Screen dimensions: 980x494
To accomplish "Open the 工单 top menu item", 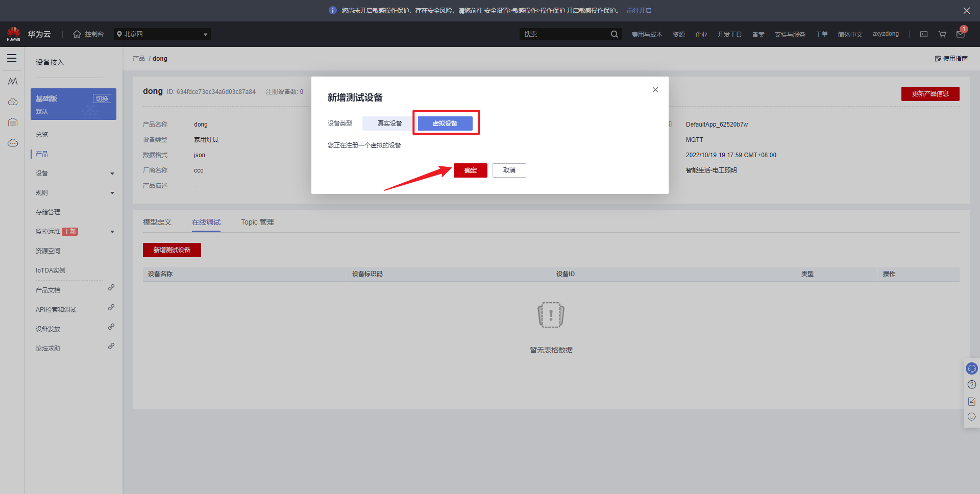I will 822,35.
